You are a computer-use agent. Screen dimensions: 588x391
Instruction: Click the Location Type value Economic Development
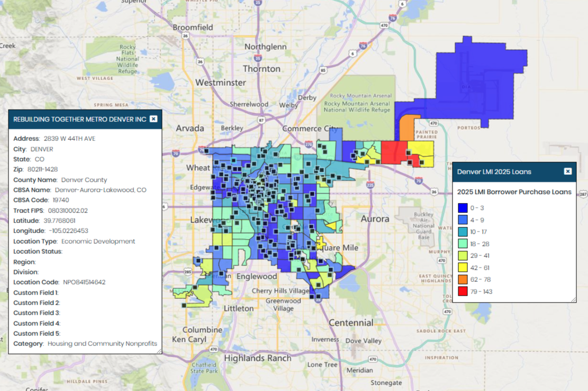98,241
